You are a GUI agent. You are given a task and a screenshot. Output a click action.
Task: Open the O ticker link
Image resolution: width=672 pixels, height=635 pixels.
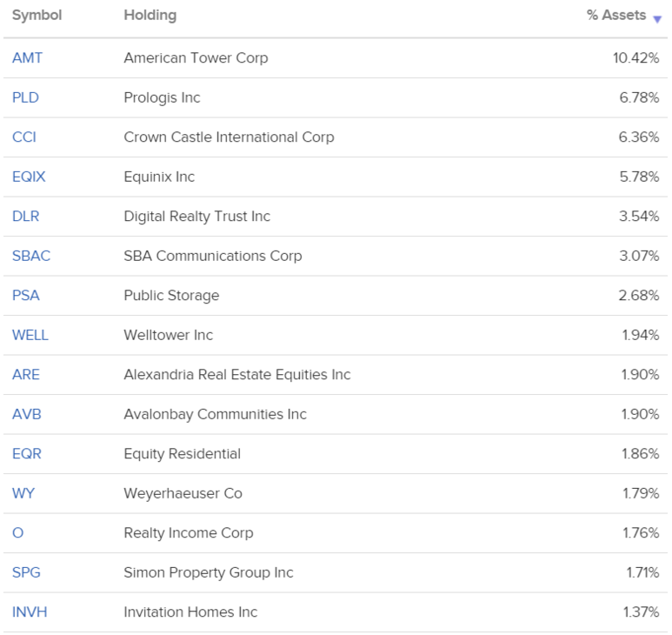17,533
